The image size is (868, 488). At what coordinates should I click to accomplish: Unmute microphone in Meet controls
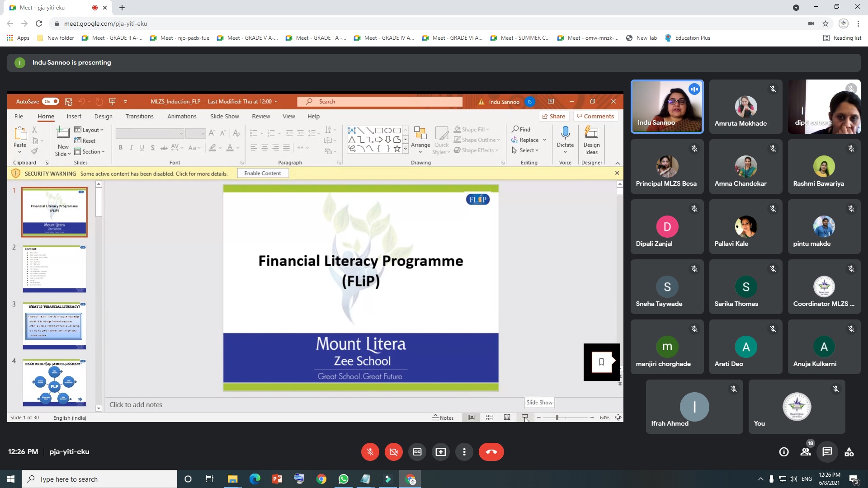(370, 452)
